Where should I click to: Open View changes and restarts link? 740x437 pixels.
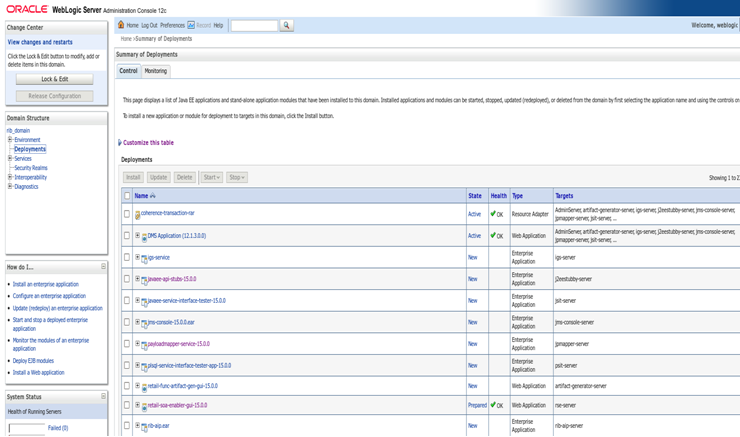40,42
